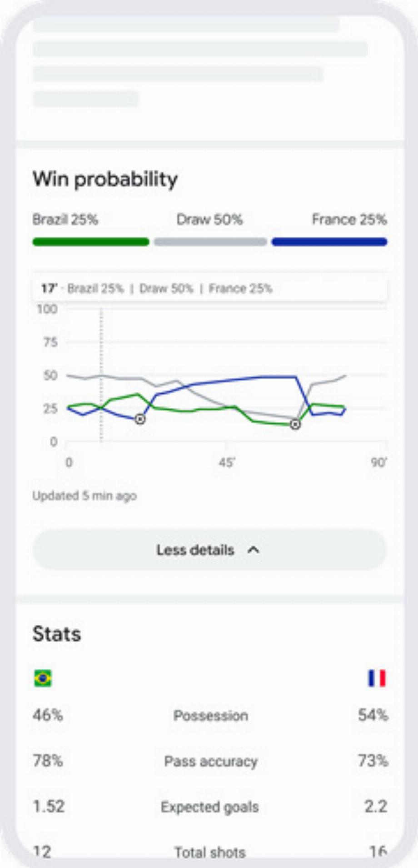Click the Possession stat row label
418x868 pixels.
coord(211,716)
